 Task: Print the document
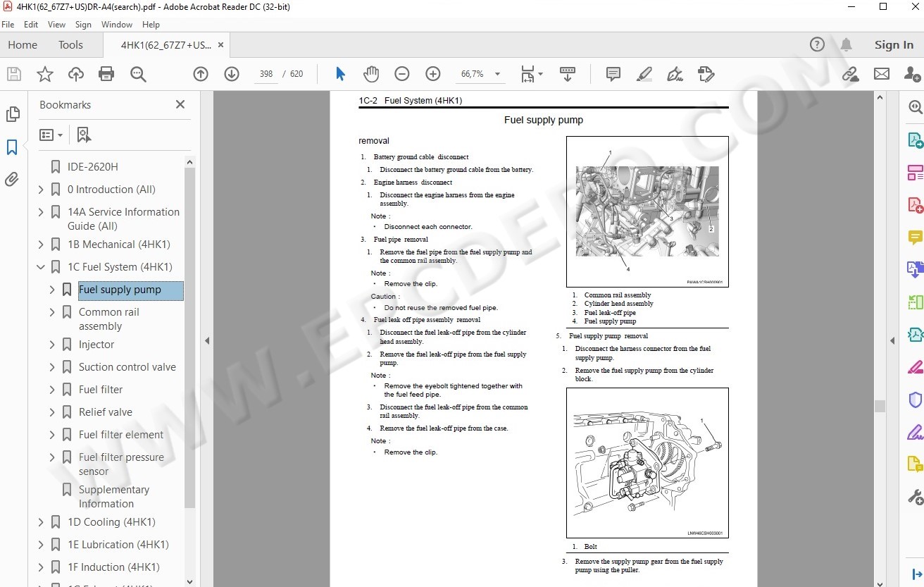tap(106, 74)
